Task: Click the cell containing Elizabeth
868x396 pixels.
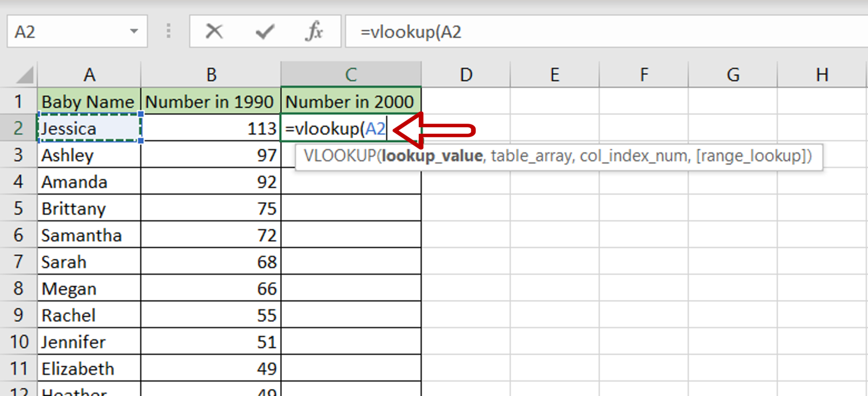Action: [89, 368]
